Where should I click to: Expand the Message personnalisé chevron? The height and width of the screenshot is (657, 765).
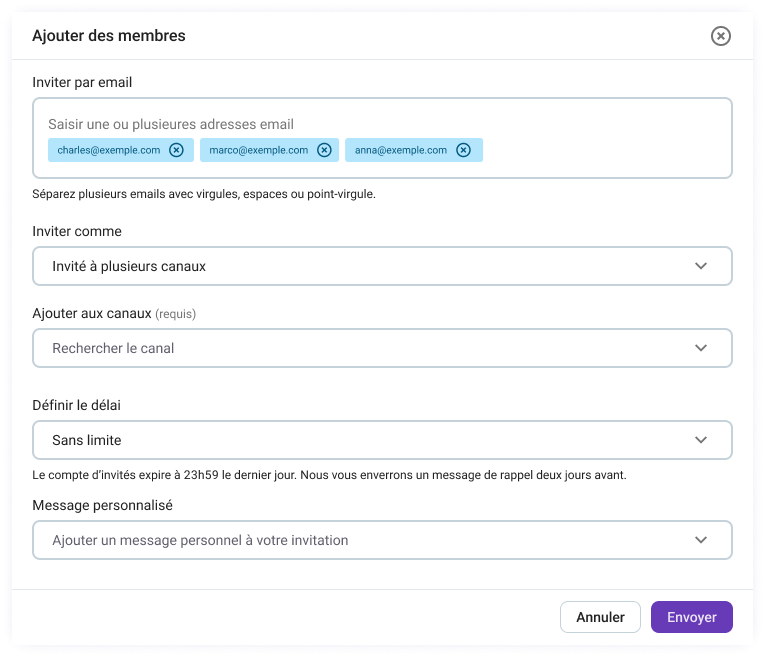point(701,540)
